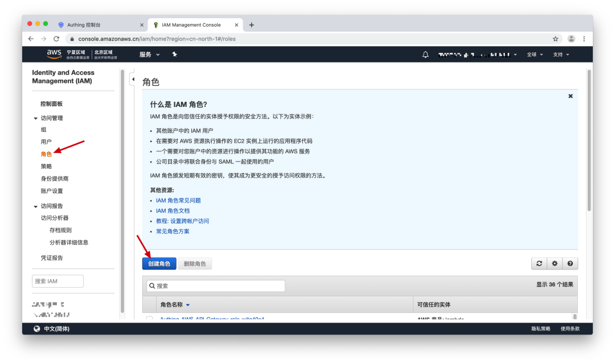This screenshot has height=364, width=615.
Task: Reload the page in browser
Action: pyautogui.click(x=56, y=39)
